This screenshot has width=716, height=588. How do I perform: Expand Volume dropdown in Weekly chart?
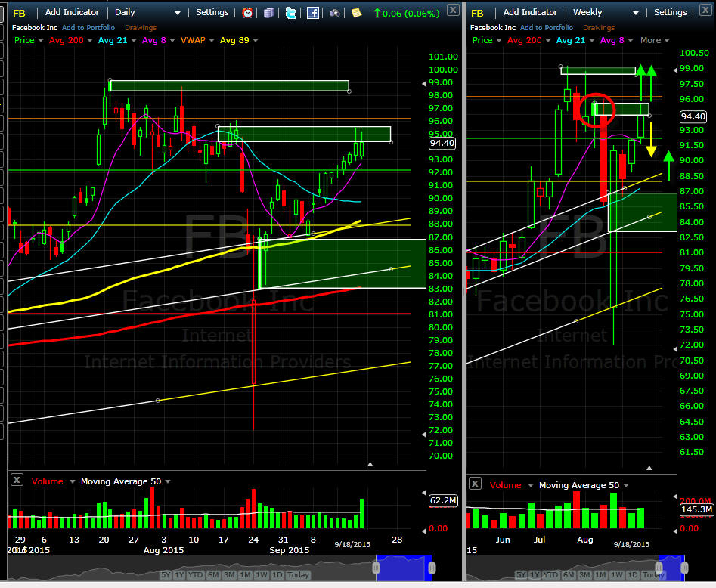pos(531,485)
